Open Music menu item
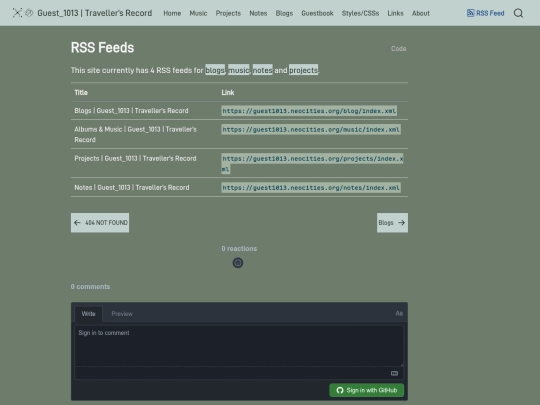Screen dimensions: 540x405 (198, 13)
